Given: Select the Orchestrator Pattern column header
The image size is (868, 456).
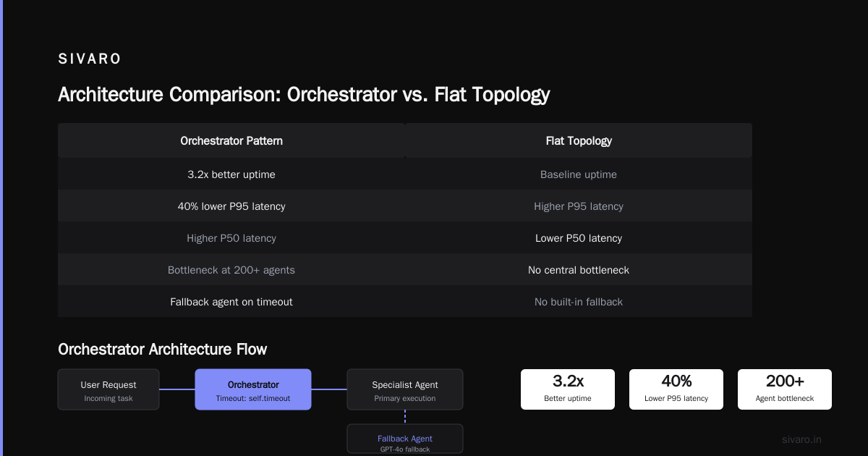Looking at the screenshot, I should pos(231,140).
